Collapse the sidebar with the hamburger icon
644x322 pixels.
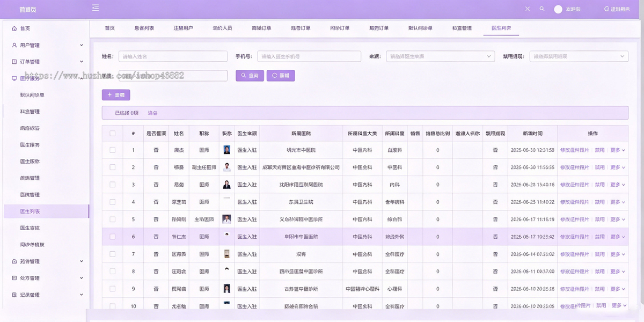click(x=96, y=8)
